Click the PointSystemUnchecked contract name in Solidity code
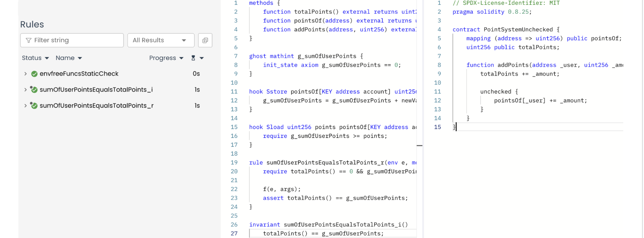Screen dimensions: 644x238 pyautogui.click(x=518, y=30)
